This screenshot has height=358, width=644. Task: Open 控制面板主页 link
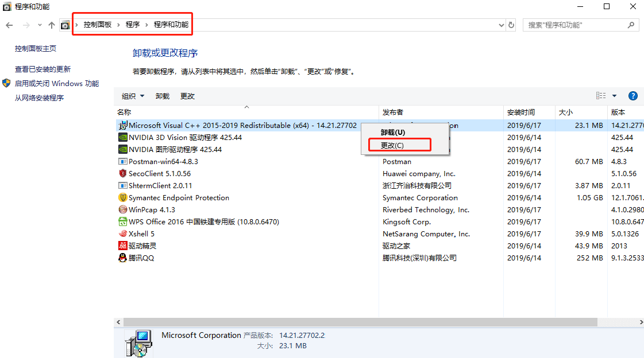tap(36, 48)
